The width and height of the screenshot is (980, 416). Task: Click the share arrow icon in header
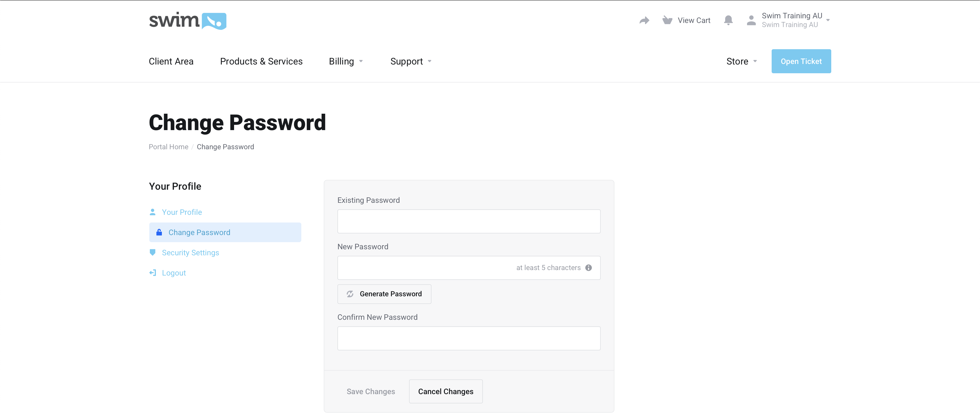(644, 20)
